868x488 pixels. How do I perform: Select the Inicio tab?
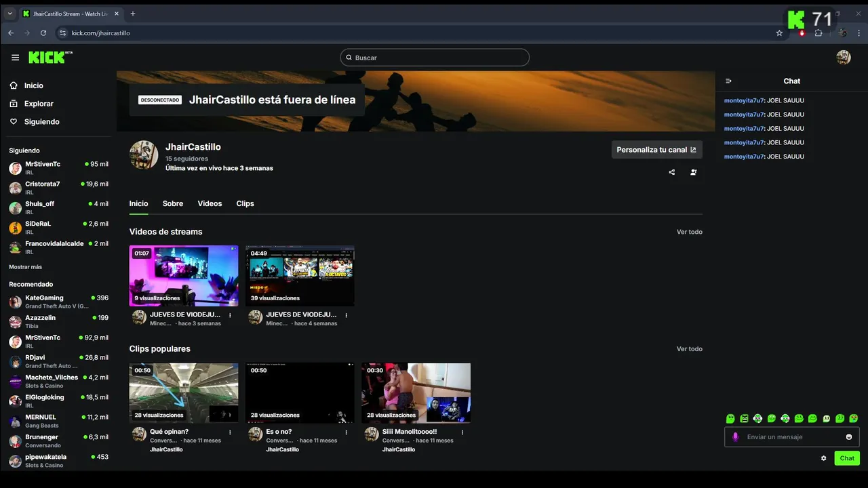138,203
